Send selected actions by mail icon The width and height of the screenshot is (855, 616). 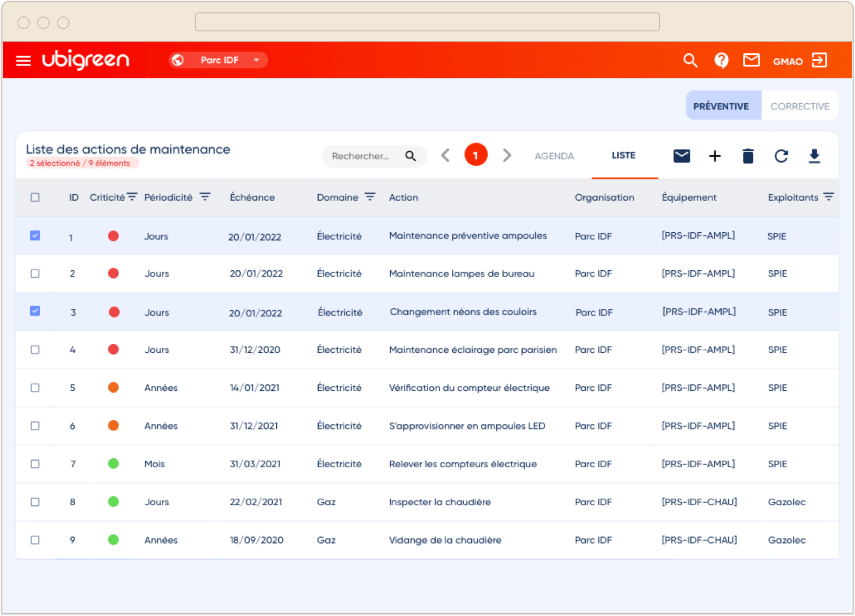(681, 156)
